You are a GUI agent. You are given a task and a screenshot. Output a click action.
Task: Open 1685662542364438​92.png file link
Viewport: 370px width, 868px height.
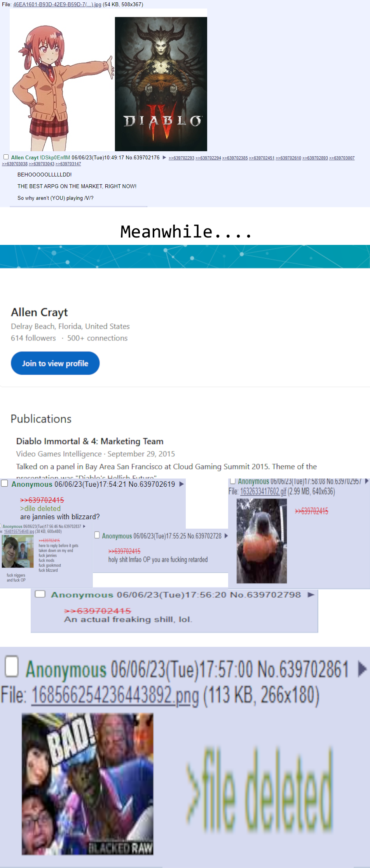click(115, 695)
